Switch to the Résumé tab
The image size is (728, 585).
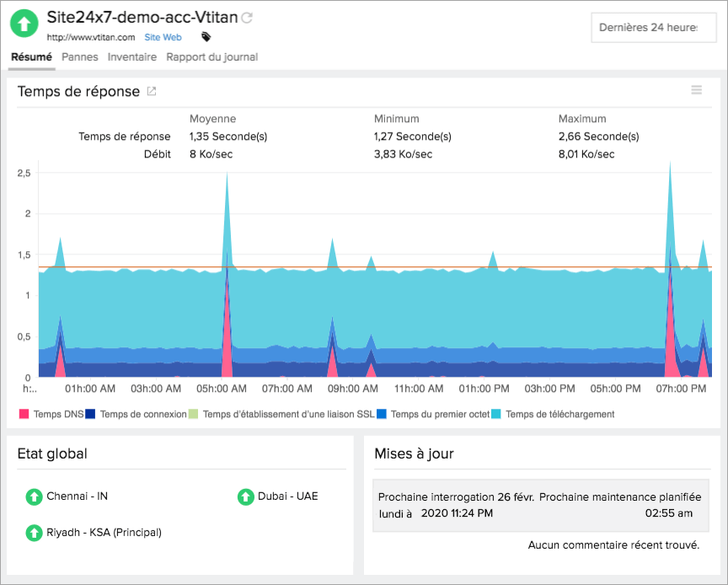click(31, 57)
